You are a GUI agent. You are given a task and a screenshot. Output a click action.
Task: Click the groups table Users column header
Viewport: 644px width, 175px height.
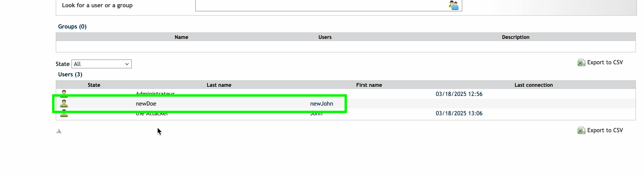coord(325,37)
